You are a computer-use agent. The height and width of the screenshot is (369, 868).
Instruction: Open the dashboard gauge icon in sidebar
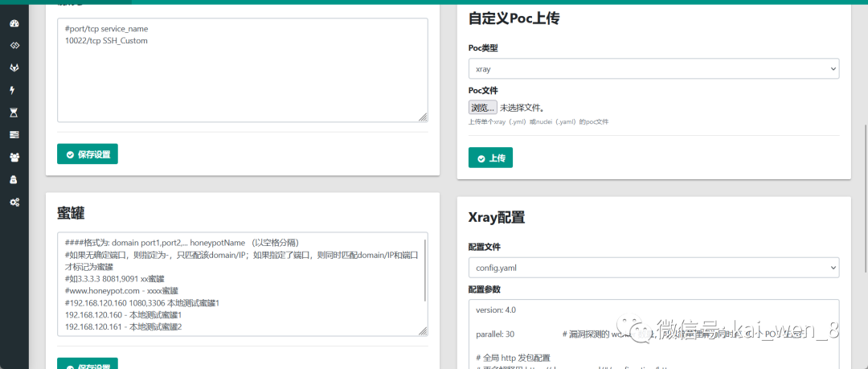[15, 23]
